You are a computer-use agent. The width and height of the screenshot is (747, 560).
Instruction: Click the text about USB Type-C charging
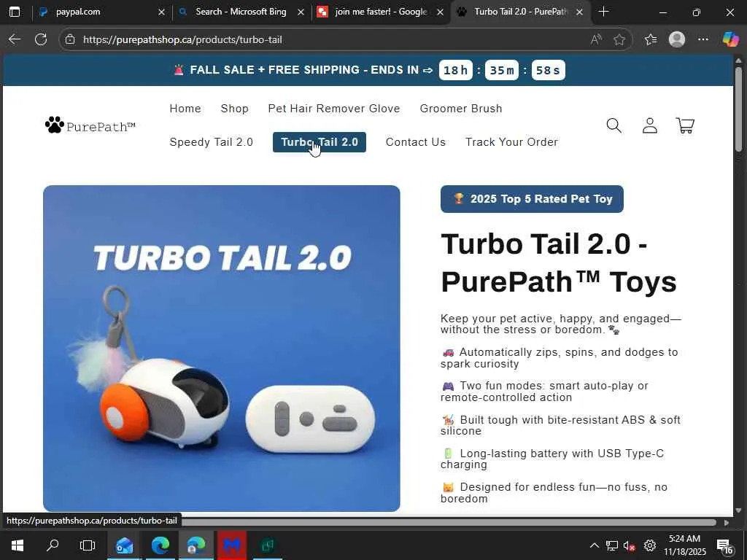coord(553,459)
